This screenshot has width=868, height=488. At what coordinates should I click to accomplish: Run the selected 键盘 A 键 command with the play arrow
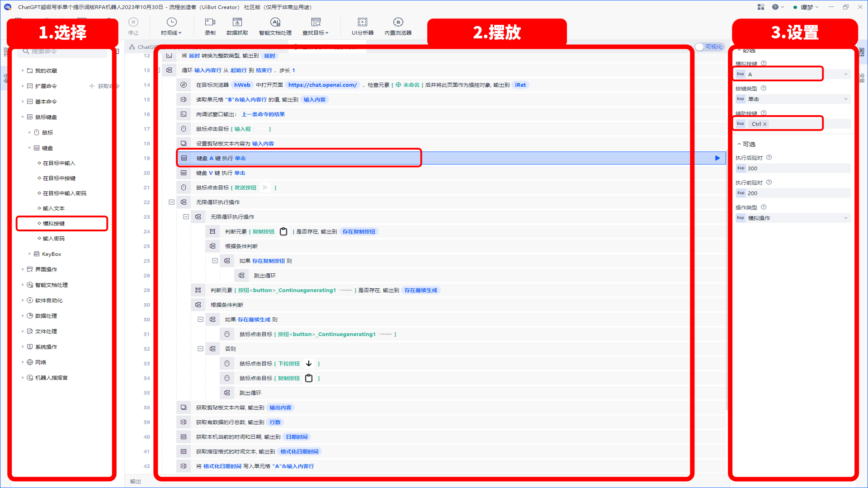[x=717, y=158]
